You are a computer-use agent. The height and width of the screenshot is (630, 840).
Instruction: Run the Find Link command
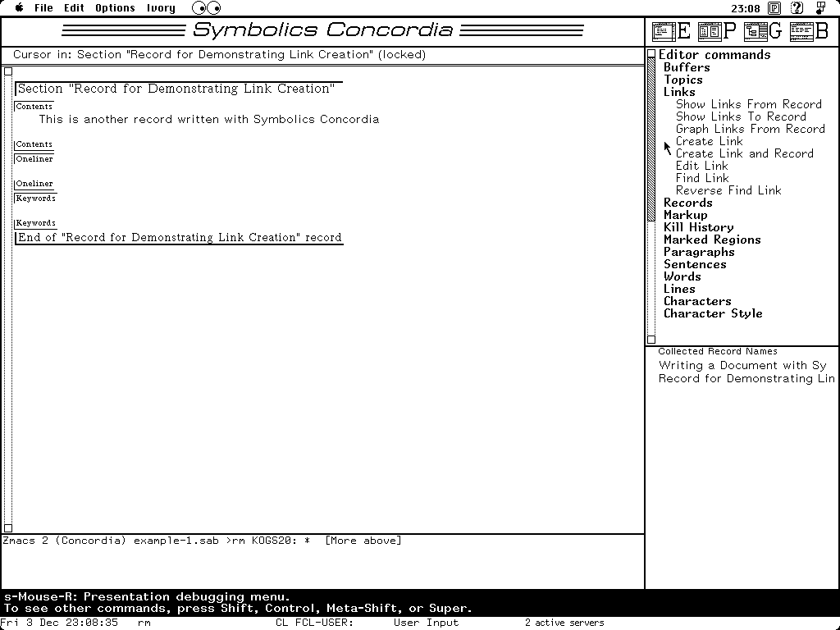pyautogui.click(x=702, y=178)
